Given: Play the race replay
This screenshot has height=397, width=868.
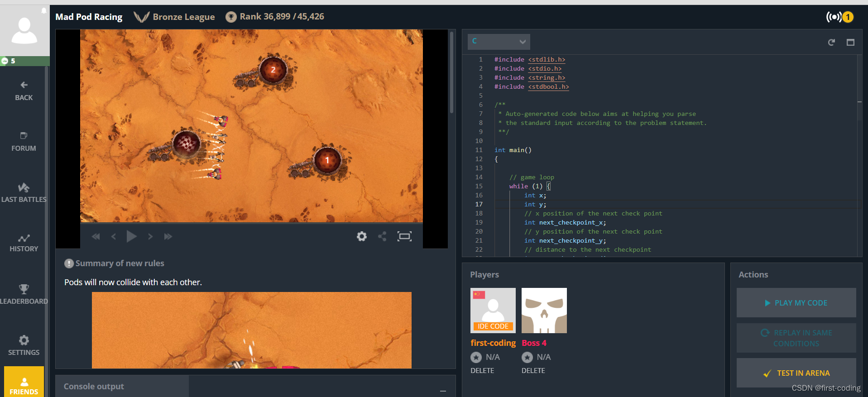Looking at the screenshot, I should click(131, 236).
